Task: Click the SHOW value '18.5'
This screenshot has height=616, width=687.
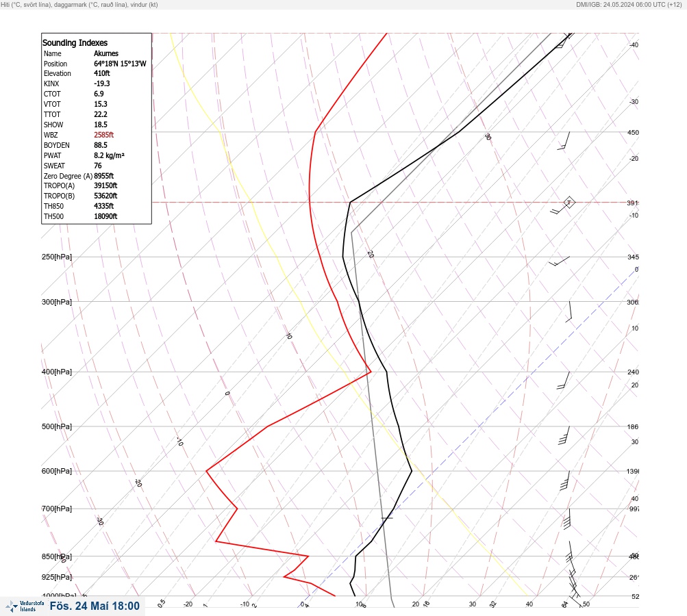Action: click(x=100, y=125)
